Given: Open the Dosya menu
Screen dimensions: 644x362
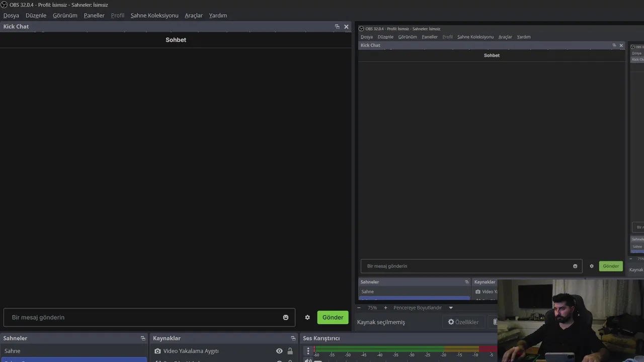Looking at the screenshot, I should tap(11, 16).
